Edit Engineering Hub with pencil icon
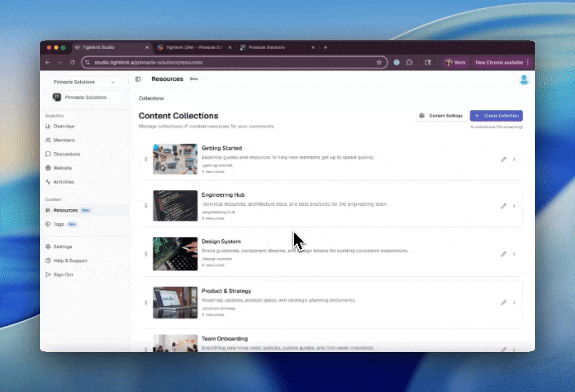This screenshot has height=392, width=575. [503, 206]
